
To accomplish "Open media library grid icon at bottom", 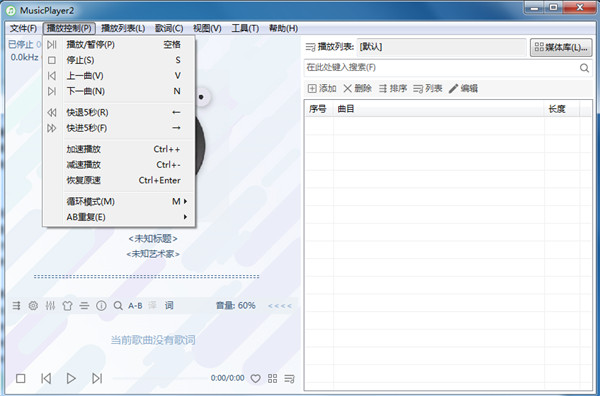I will 272,379.
